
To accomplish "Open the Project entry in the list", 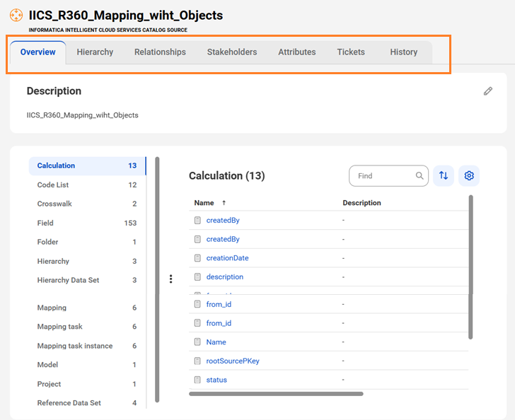I will click(87, 384).
